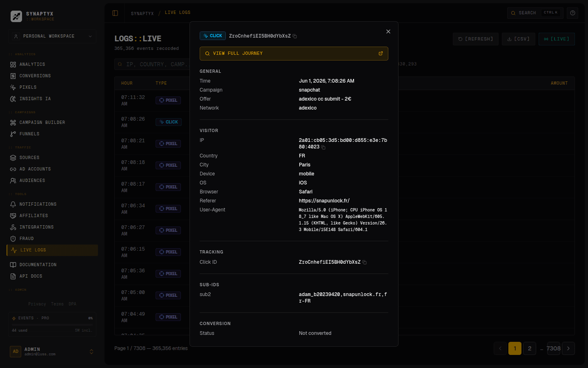588x368 pixels.
Task: Close the click details dialog
Action: [388, 31]
